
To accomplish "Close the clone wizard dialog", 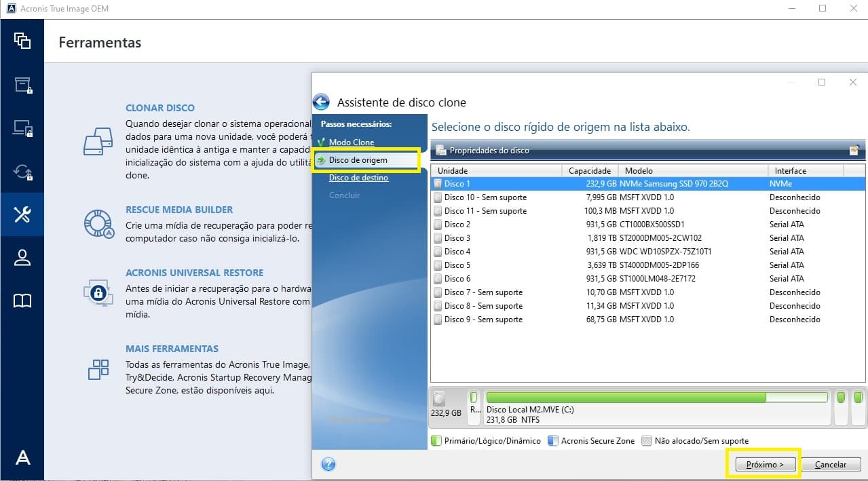I will tap(853, 82).
